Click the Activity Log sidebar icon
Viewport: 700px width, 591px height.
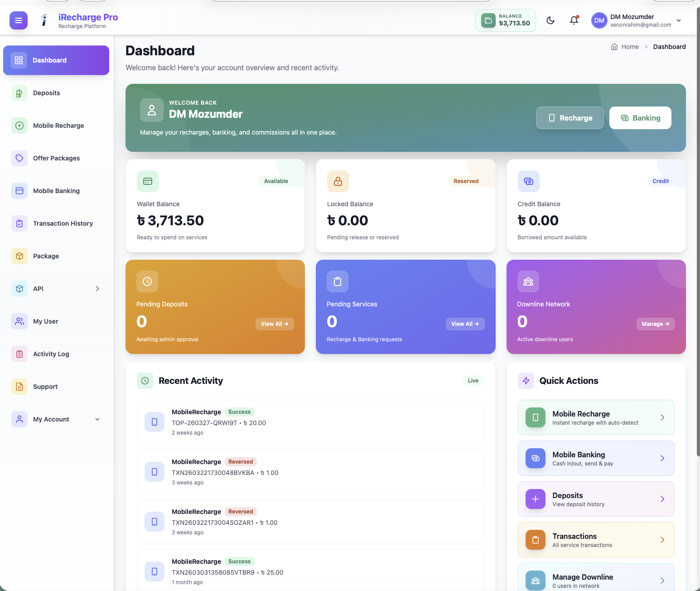click(x=19, y=354)
